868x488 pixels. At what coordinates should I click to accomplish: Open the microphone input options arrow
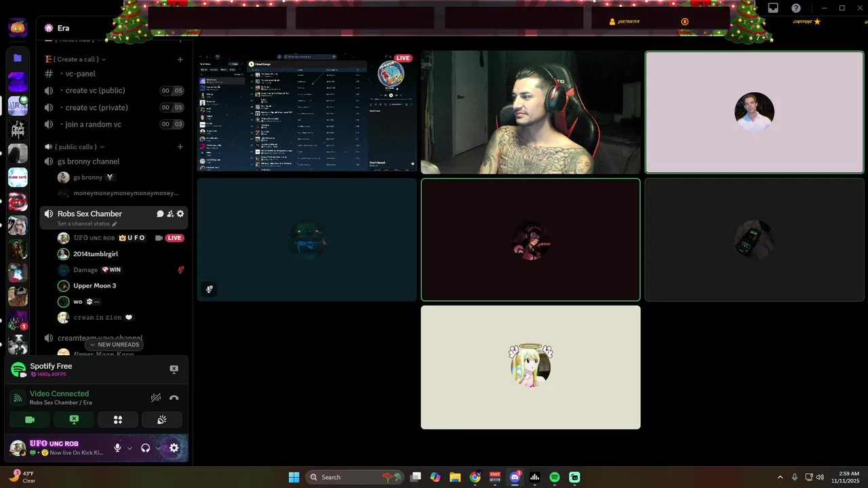(130, 448)
